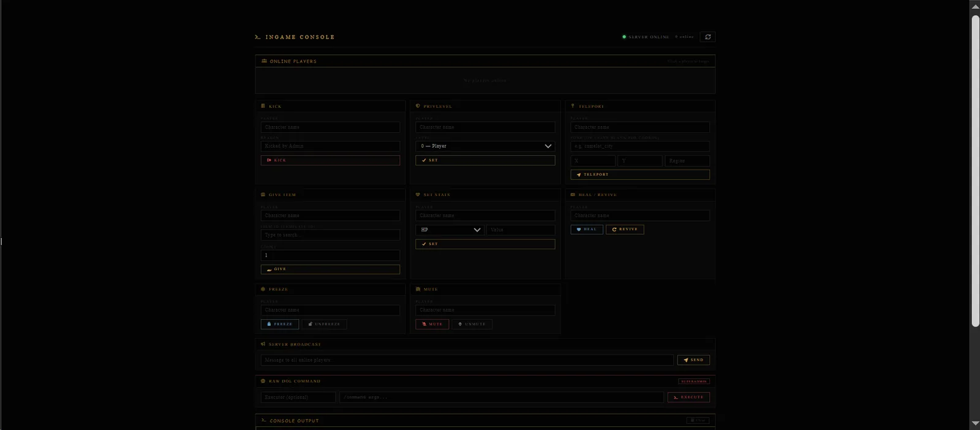The image size is (980, 430).
Task: Click the 'INGAME CONSOLE' title text
Action: [300, 37]
